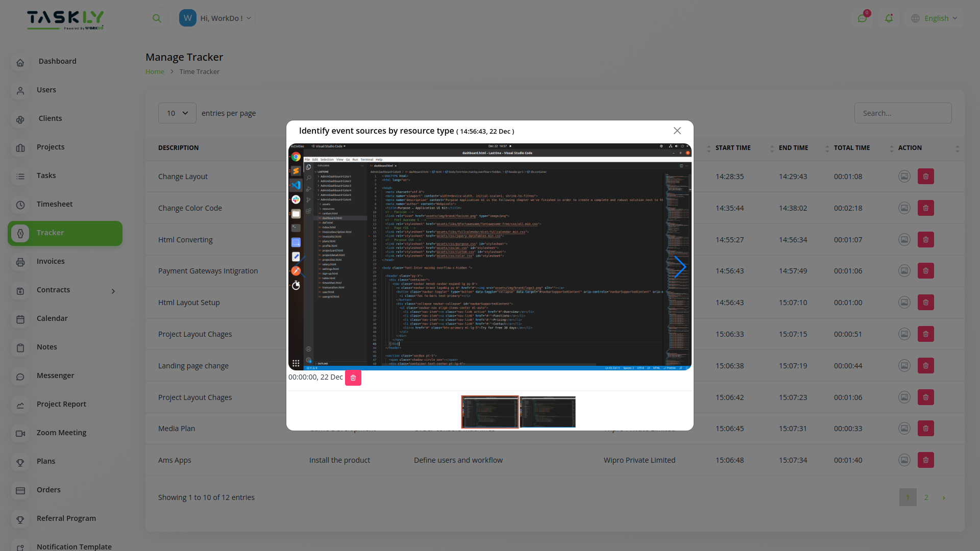Image resolution: width=980 pixels, height=551 pixels.
Task: Click the Home breadcrumb link
Action: [154, 71]
